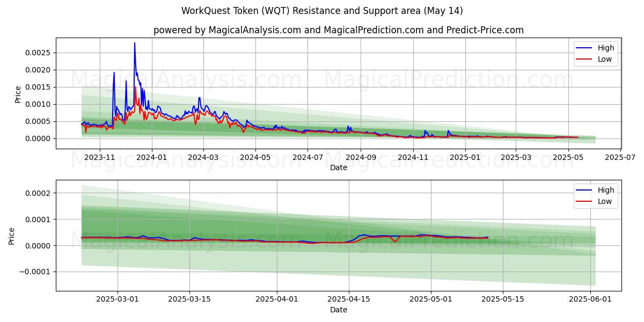
Task: Click the highest blue price spike near 2023-12
Action: pos(135,43)
